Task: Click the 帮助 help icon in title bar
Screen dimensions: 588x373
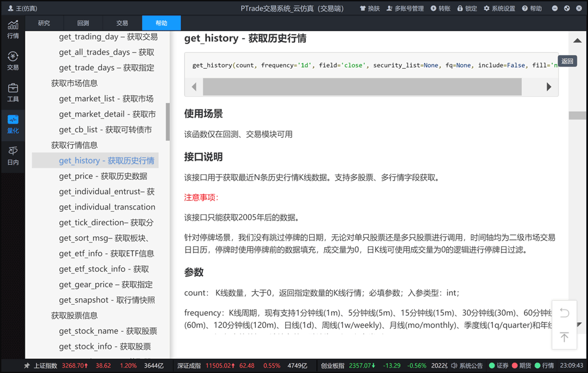Action: click(532, 8)
